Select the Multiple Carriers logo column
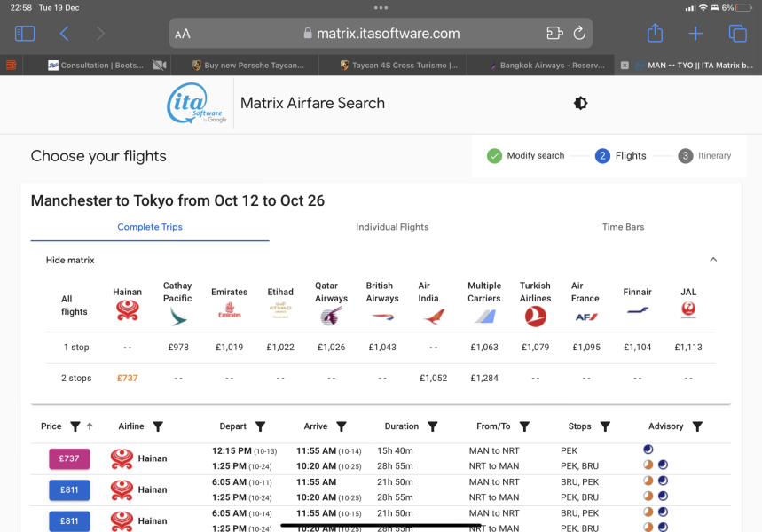This screenshot has height=532, width=762. (x=484, y=317)
